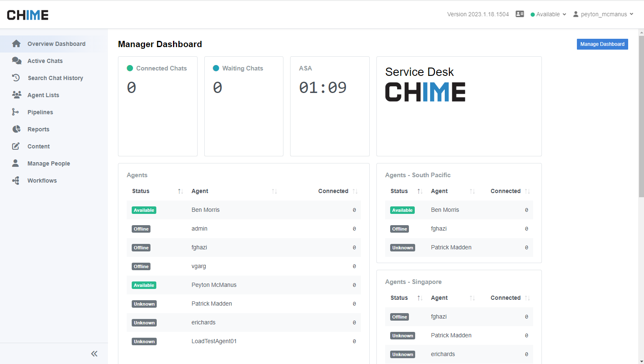Click Unknown badge for LoadTestAgent01

point(144,341)
